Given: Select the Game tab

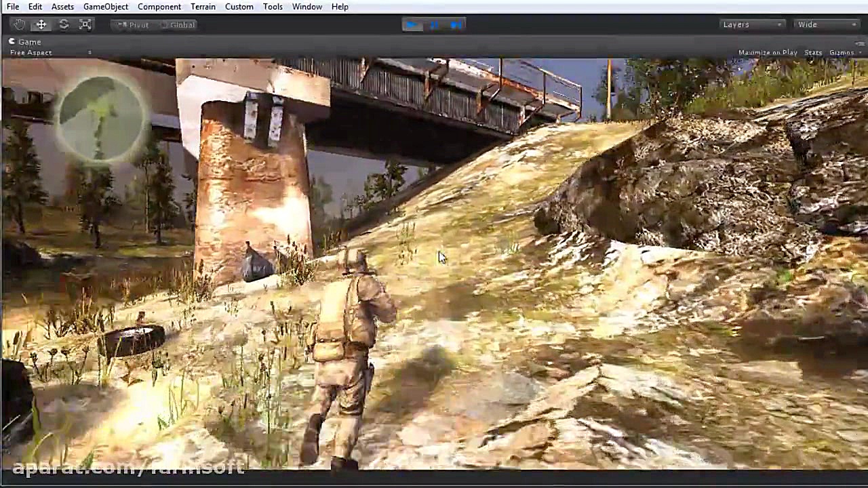Looking at the screenshot, I should (25, 42).
